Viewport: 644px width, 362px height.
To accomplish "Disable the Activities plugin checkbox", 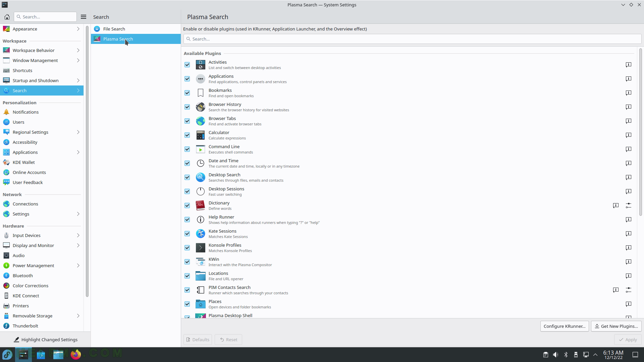I will pyautogui.click(x=187, y=65).
